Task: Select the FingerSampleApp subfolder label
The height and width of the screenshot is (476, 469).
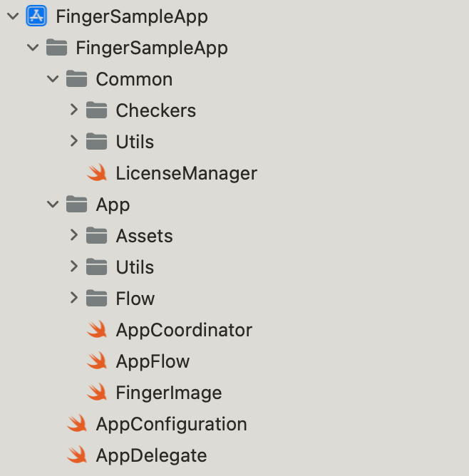Action: [x=152, y=48]
